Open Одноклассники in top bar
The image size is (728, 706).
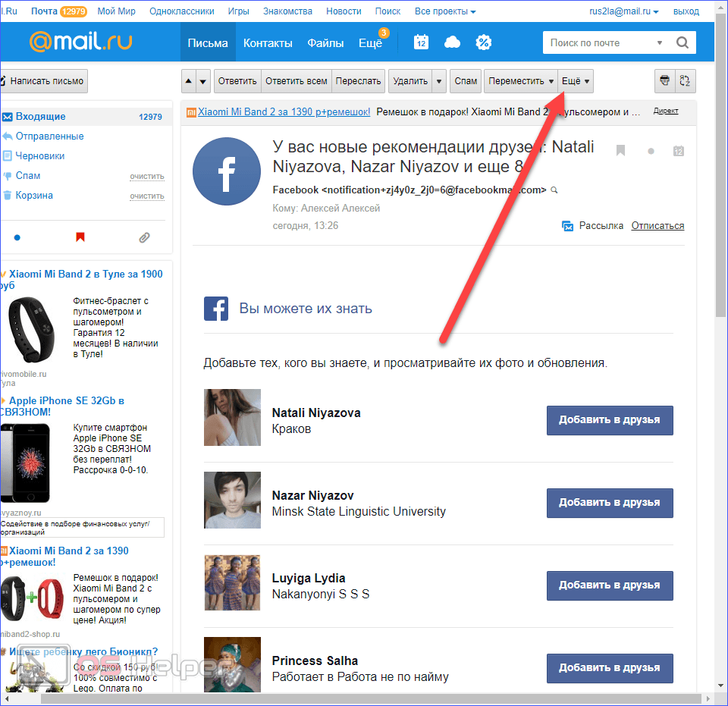181,11
